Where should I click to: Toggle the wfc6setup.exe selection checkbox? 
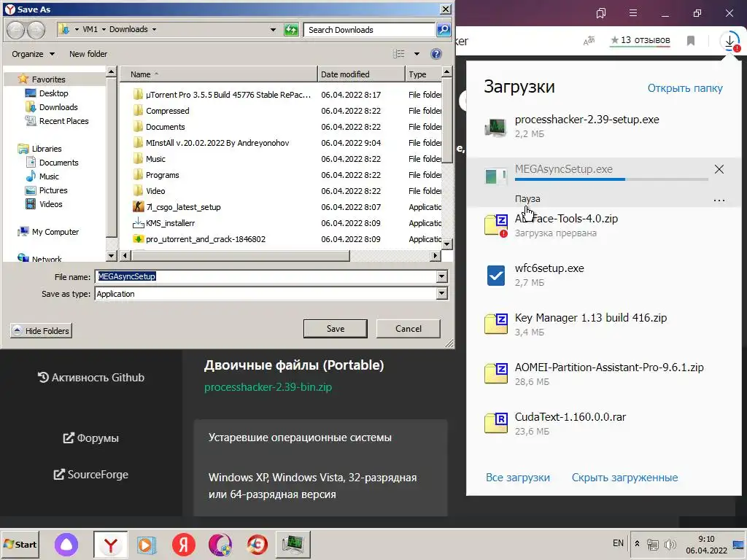pos(496,275)
